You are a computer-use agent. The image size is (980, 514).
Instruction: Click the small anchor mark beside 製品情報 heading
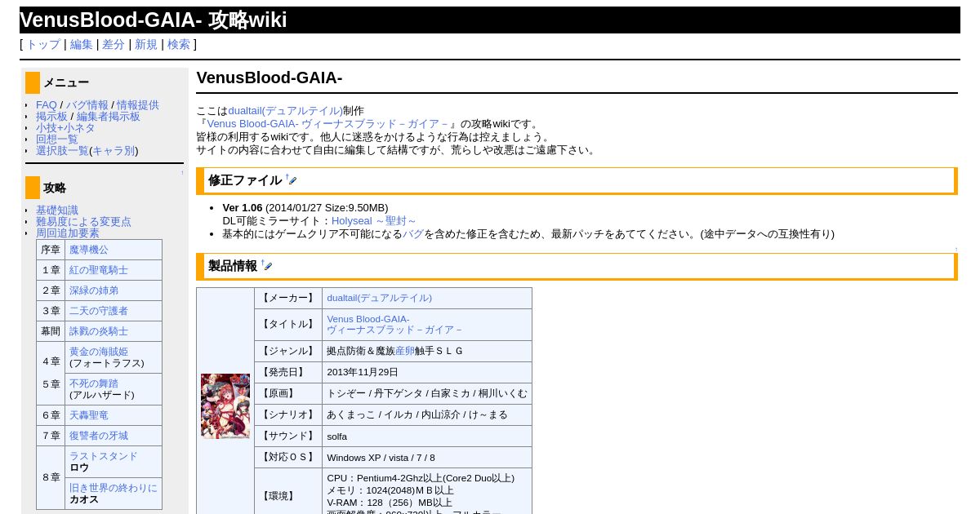click(261, 262)
